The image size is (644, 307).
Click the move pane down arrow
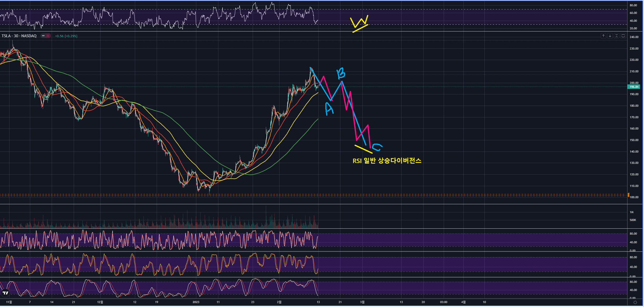pyautogui.click(x=610, y=36)
